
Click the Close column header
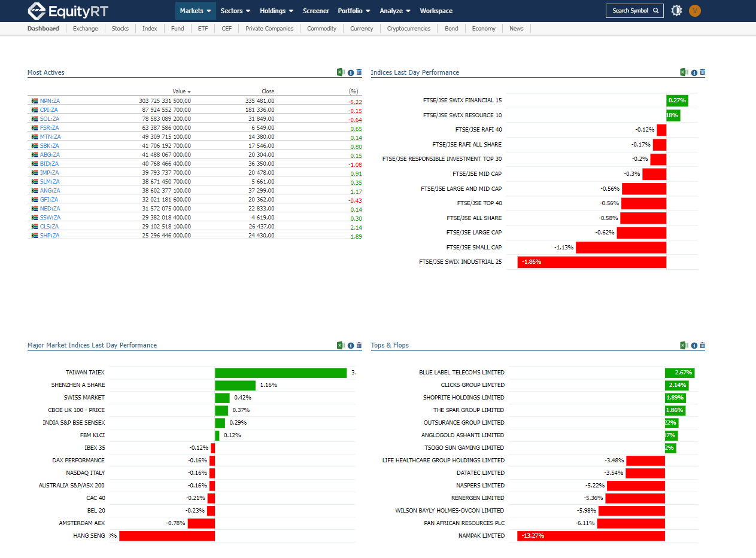coord(268,92)
